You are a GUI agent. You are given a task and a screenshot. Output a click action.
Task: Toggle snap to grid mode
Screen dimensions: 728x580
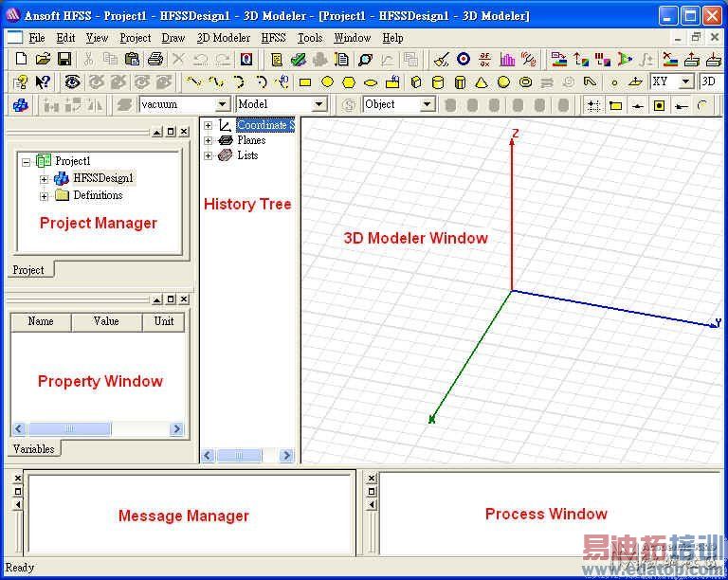click(x=593, y=106)
